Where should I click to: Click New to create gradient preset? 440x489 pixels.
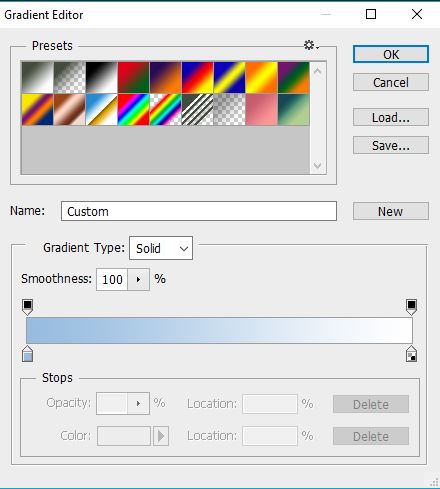391,211
